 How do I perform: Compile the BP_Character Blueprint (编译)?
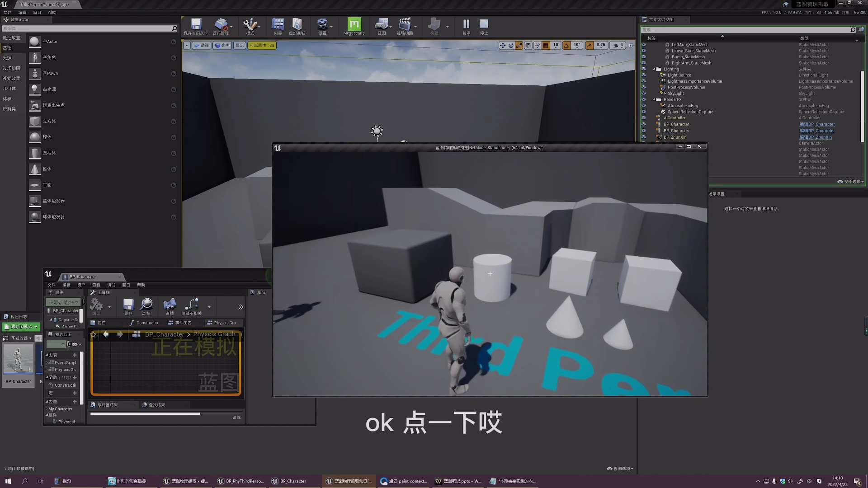96,306
